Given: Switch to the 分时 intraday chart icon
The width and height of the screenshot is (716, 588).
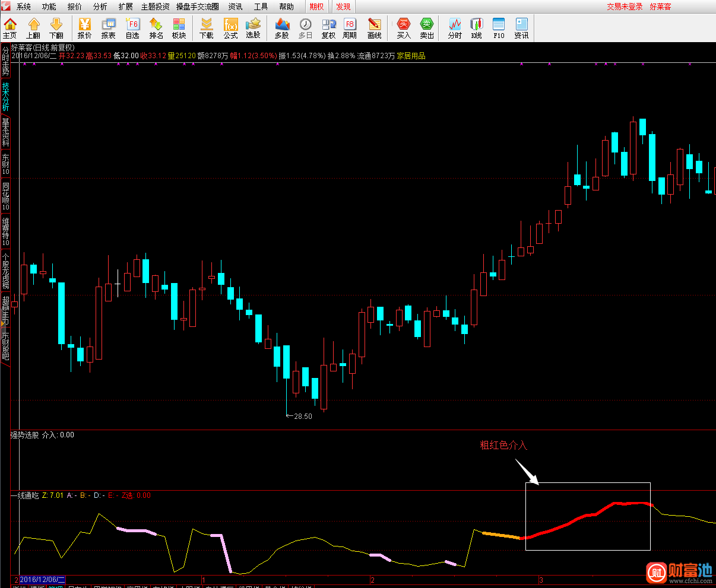Looking at the screenshot, I should [x=455, y=28].
